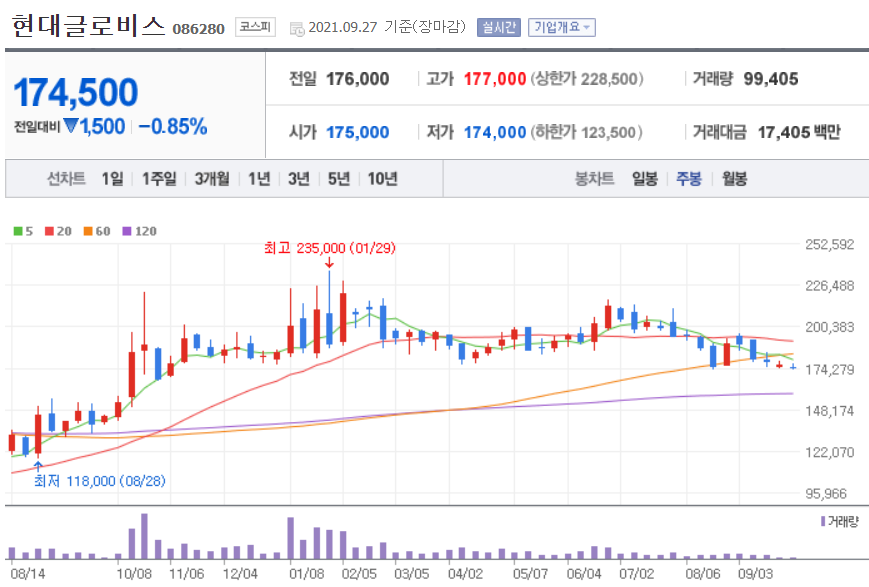869x587 pixels.
Task: Click the down triangle beside 1,500
Action: 70,126
